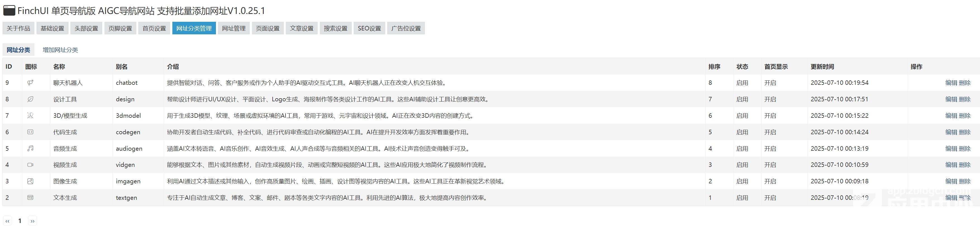Edit the 图像生成 category

951,181
